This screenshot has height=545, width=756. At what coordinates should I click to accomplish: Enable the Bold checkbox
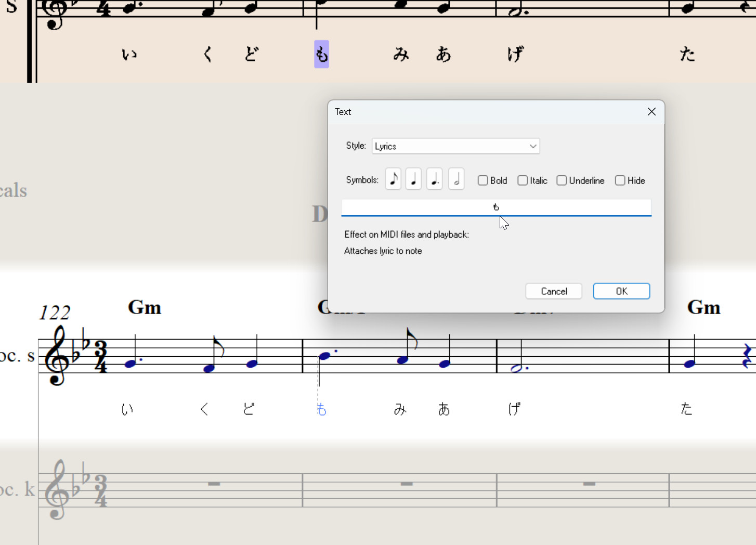(483, 180)
